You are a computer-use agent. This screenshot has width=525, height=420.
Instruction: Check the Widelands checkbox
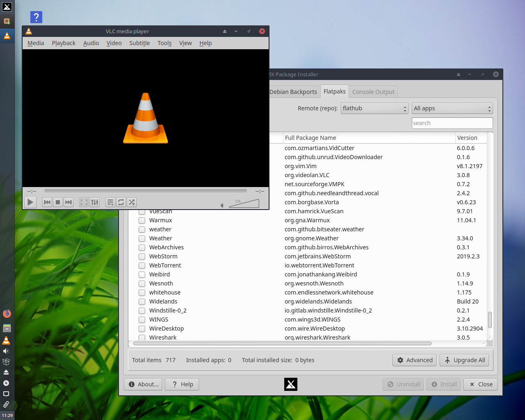point(142,301)
